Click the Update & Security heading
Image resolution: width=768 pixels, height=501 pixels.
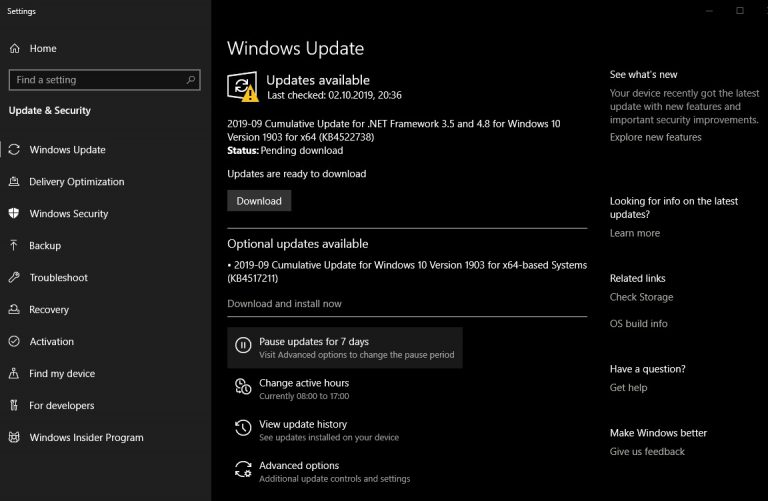(x=49, y=110)
